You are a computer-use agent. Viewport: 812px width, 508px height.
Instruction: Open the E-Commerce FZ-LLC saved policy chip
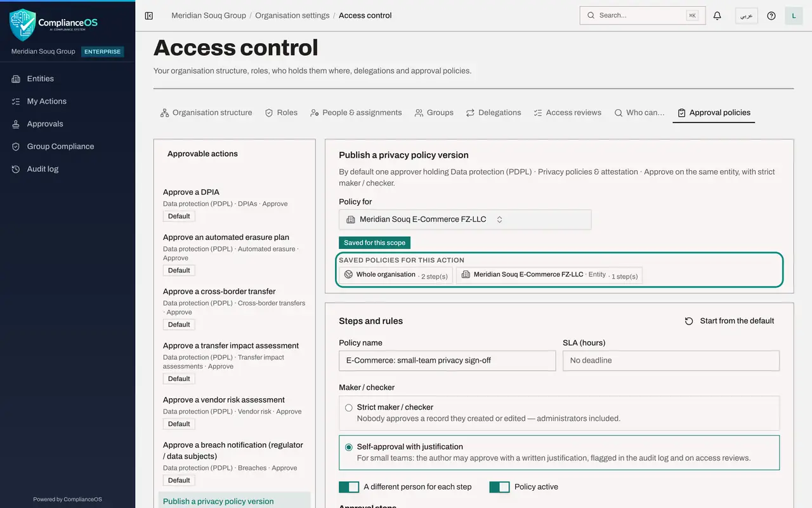coord(549,275)
